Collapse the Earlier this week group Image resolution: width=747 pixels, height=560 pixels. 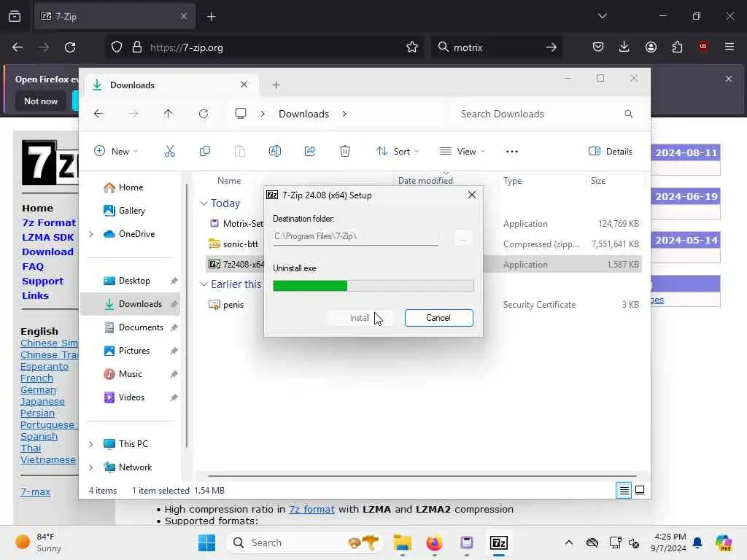coord(204,284)
